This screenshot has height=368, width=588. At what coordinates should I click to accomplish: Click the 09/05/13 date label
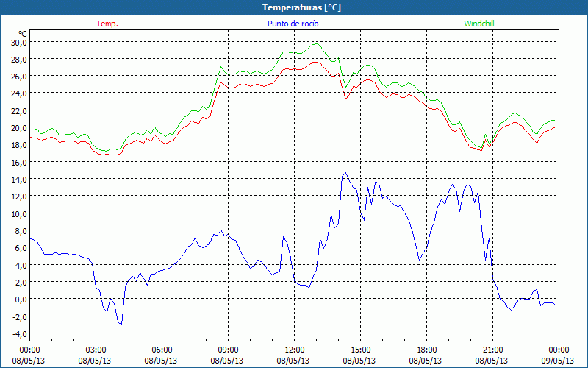558,361
